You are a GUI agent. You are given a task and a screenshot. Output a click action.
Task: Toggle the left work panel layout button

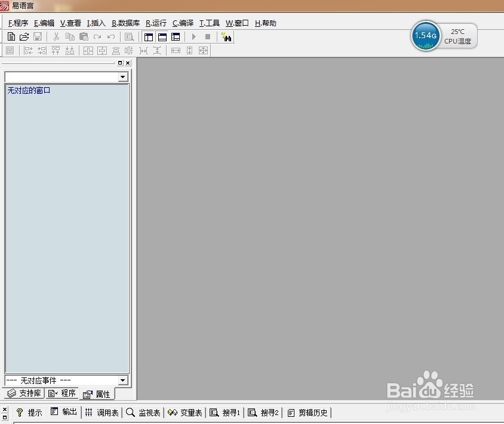tap(149, 37)
